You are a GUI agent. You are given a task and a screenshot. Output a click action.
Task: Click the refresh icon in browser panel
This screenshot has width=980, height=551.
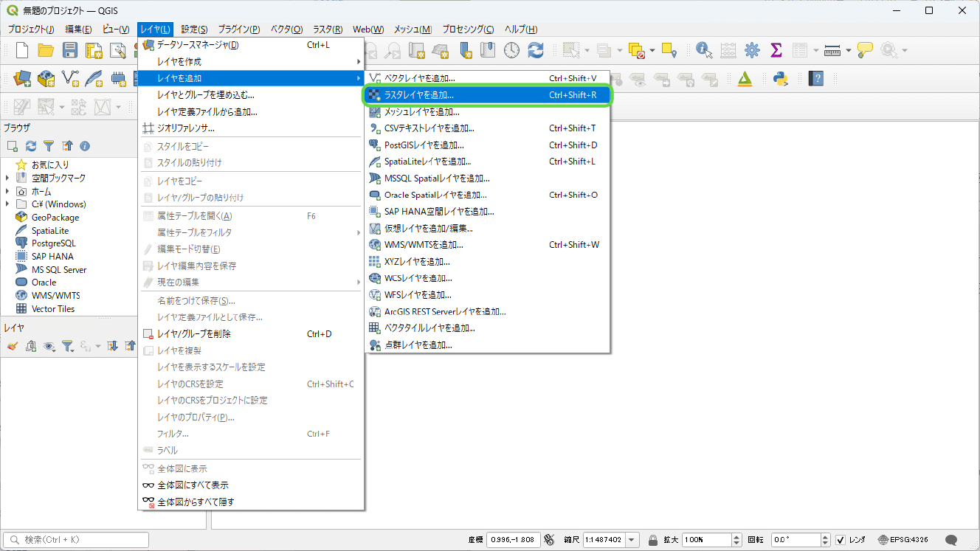[x=30, y=146]
